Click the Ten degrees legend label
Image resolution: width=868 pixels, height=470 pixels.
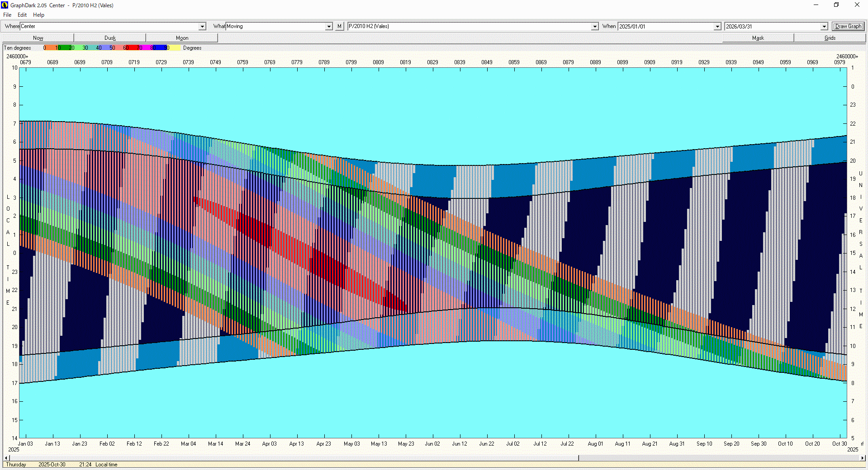point(17,48)
